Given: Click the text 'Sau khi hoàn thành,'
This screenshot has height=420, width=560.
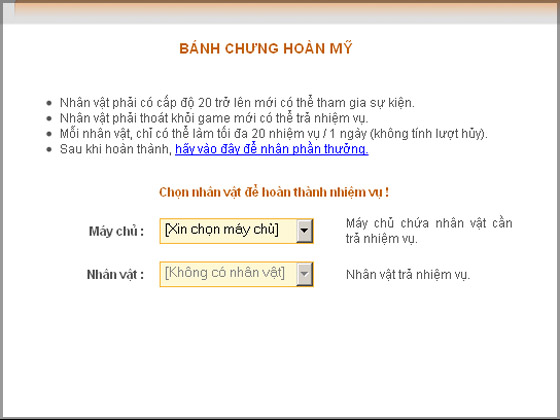Looking at the screenshot, I should [116, 149].
